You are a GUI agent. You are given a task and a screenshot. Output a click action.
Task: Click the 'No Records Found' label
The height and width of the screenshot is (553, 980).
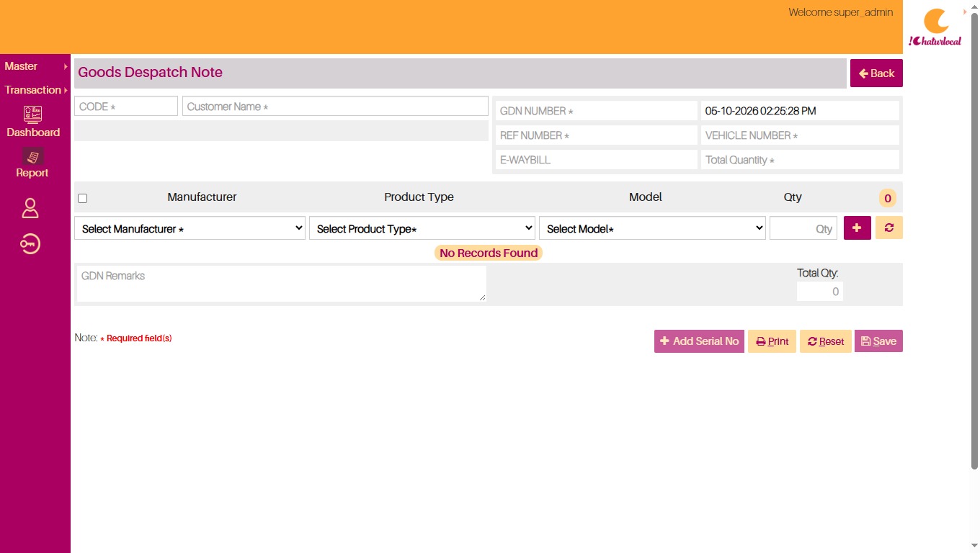[489, 253]
